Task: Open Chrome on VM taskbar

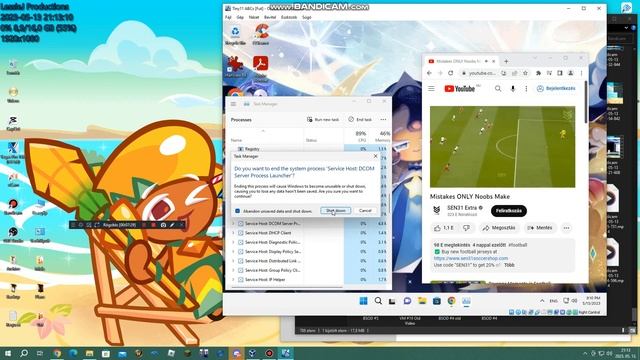Action: point(451,301)
